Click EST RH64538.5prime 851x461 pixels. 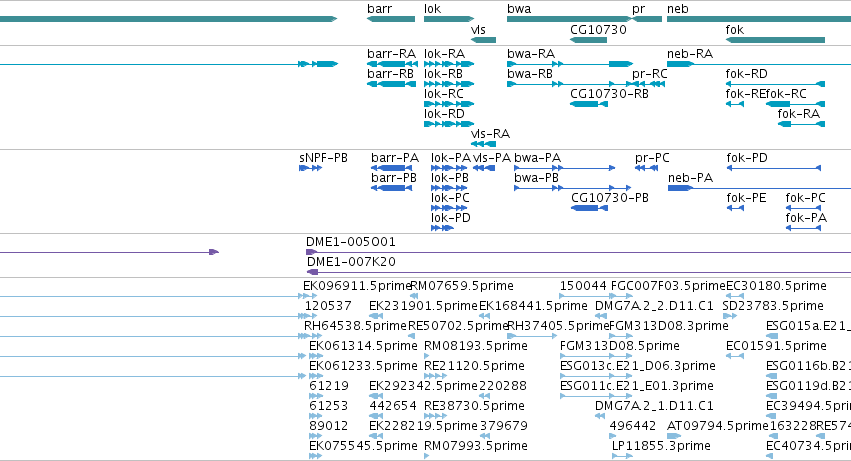(x=355, y=326)
